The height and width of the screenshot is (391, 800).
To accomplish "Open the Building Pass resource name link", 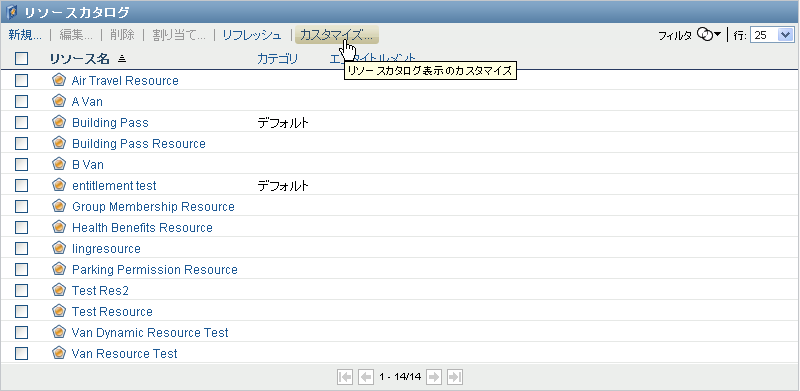I will point(110,123).
